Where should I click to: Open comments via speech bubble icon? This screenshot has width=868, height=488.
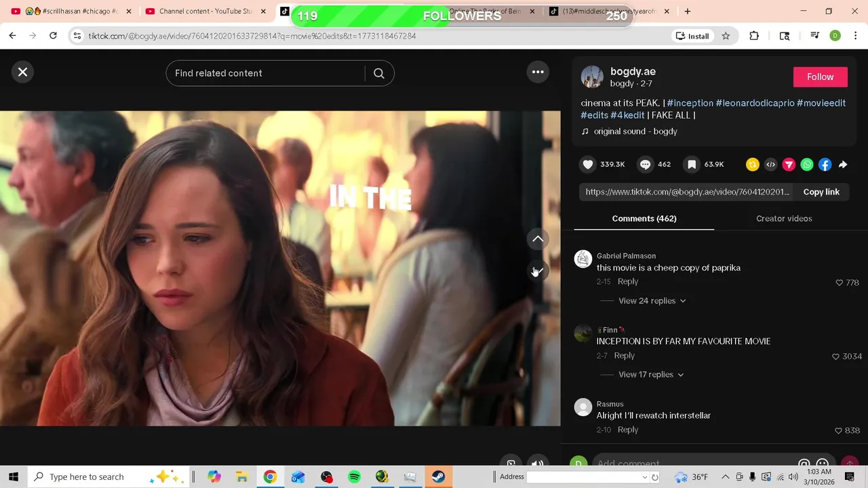click(645, 164)
